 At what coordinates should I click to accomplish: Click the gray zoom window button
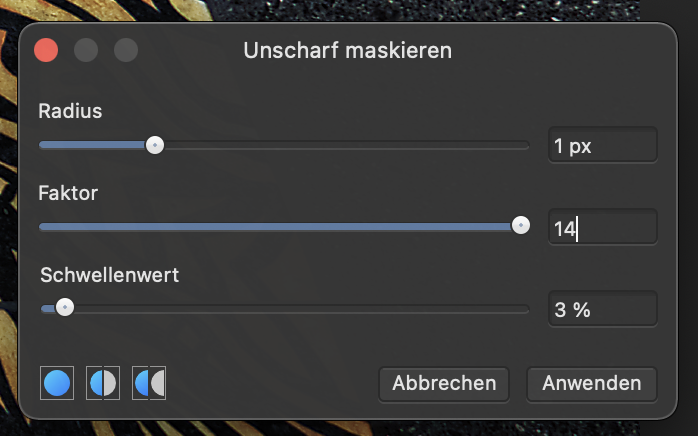[126, 50]
